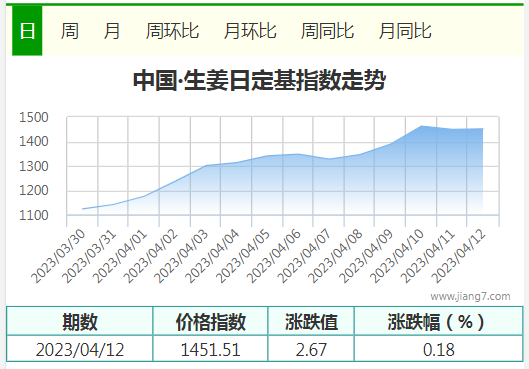This screenshot has width=529, height=369.
Task: Select the 月同比 monthly year-on-year tab
Action: pyautogui.click(x=405, y=31)
